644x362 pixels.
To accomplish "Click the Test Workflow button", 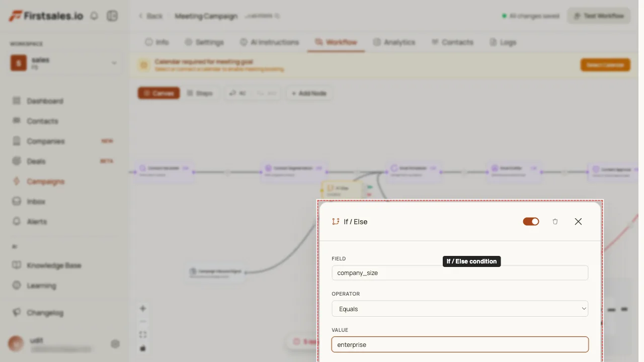I will click(x=599, y=16).
